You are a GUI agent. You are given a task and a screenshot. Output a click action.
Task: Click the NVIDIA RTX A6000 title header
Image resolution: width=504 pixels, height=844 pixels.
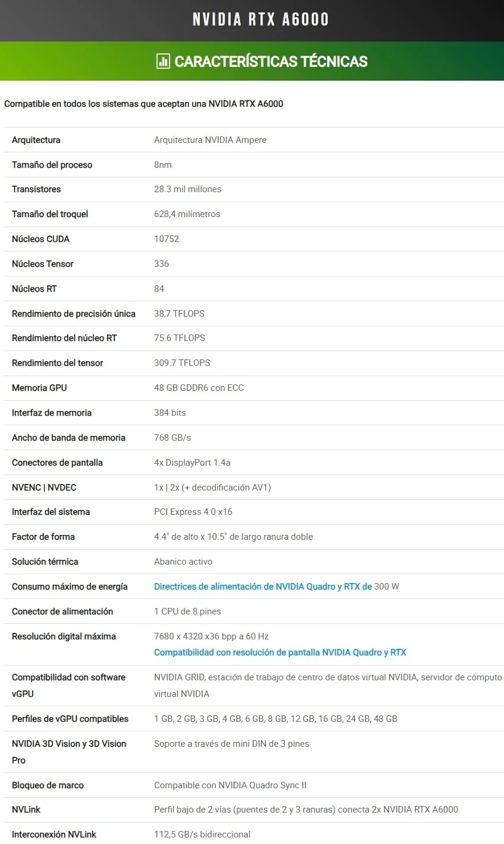[260, 20]
